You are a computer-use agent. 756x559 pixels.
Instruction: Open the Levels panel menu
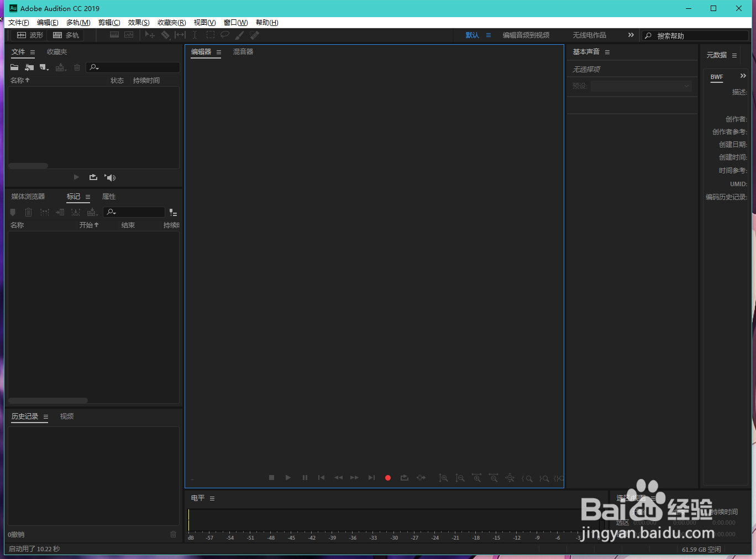212,498
